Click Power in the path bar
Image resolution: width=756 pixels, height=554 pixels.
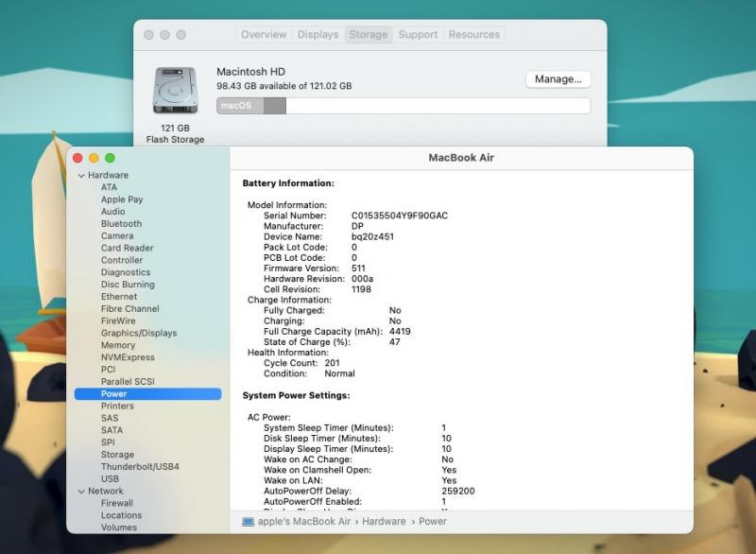(x=433, y=522)
